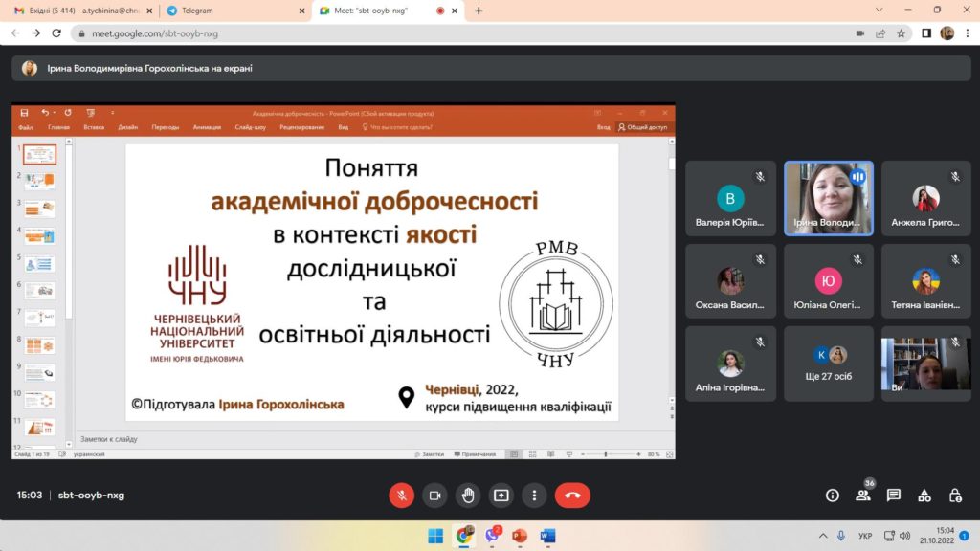Unmute the microphone
This screenshot has width=980, height=551.
pos(401,496)
